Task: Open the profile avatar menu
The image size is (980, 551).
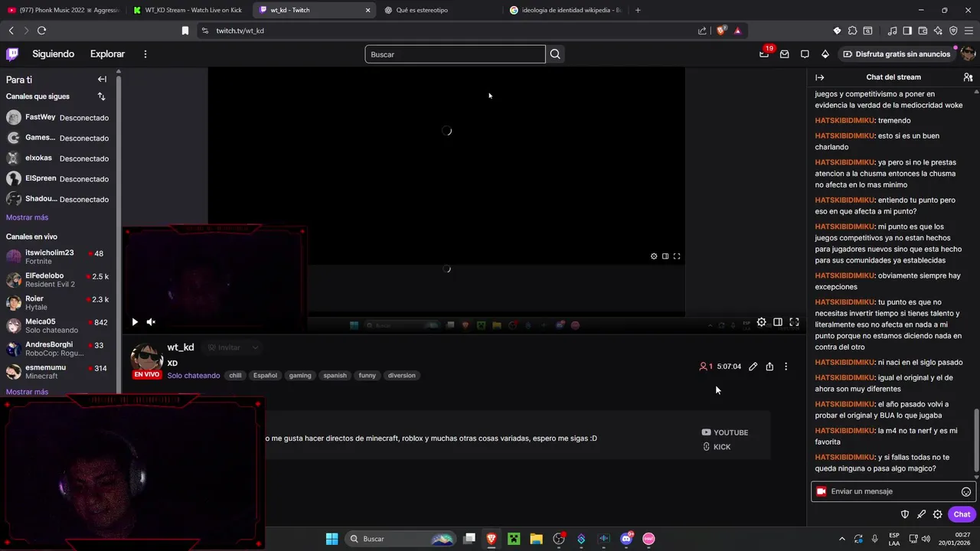Action: pyautogui.click(x=968, y=54)
